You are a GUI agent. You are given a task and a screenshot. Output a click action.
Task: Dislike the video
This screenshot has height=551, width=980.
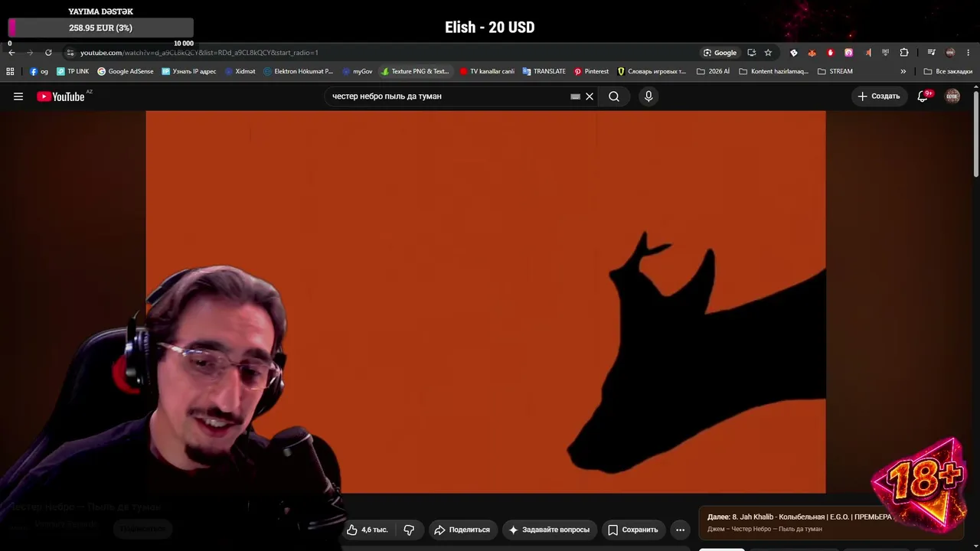[x=409, y=530]
